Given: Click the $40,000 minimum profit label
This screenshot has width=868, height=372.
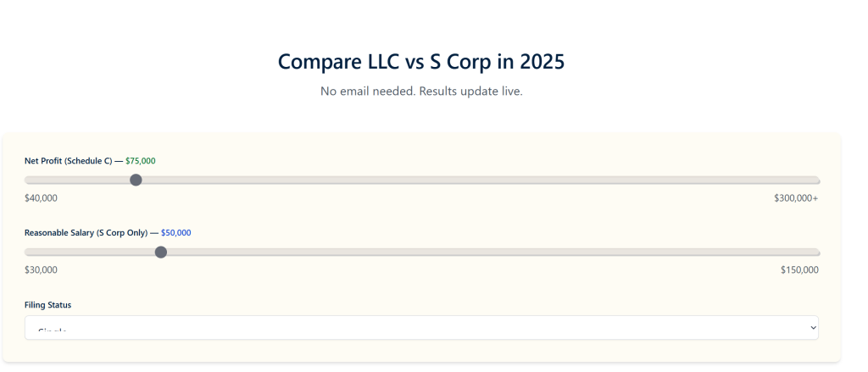Looking at the screenshot, I should 41,198.
